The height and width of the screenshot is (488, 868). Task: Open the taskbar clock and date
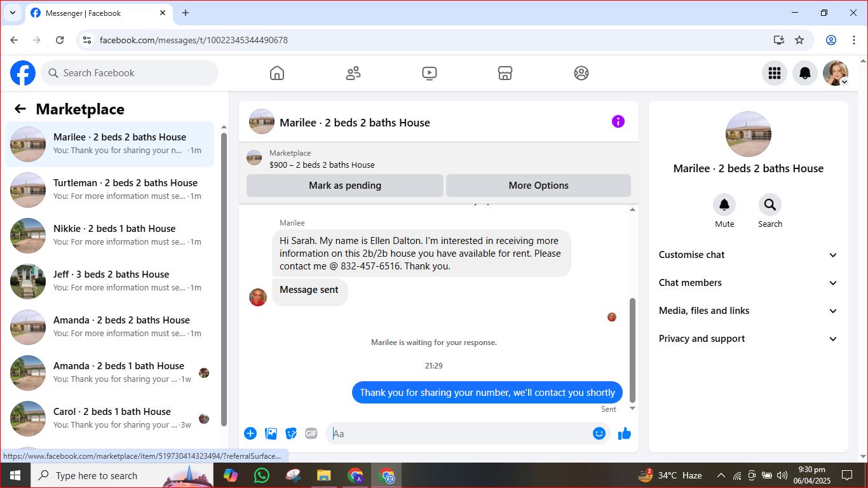811,475
